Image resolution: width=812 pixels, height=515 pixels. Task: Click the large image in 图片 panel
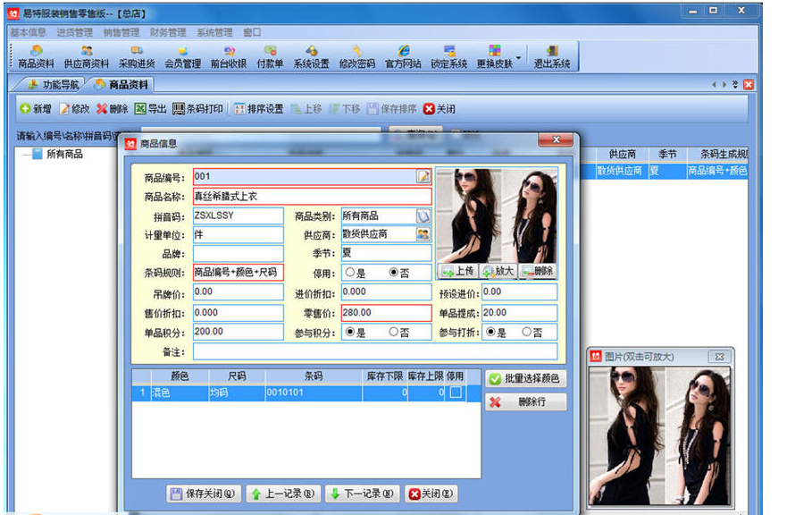point(660,435)
